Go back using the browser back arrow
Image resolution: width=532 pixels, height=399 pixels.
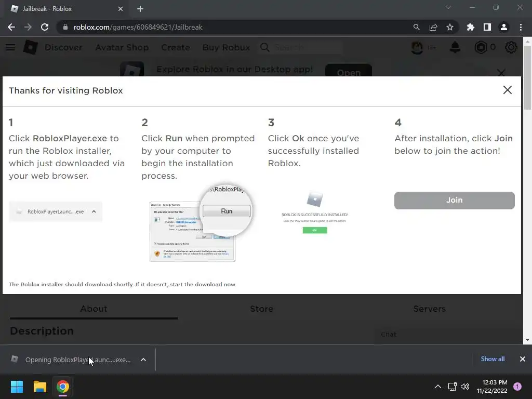[x=11, y=27]
